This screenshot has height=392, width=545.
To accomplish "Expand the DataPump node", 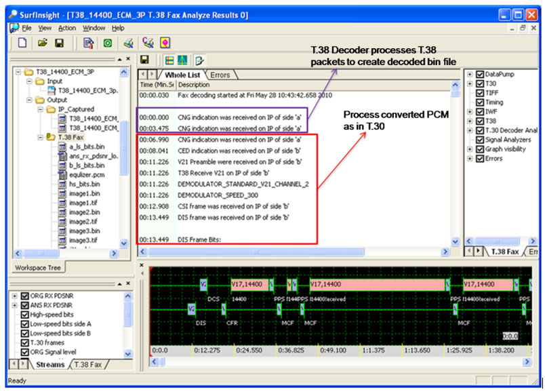I will 470,74.
